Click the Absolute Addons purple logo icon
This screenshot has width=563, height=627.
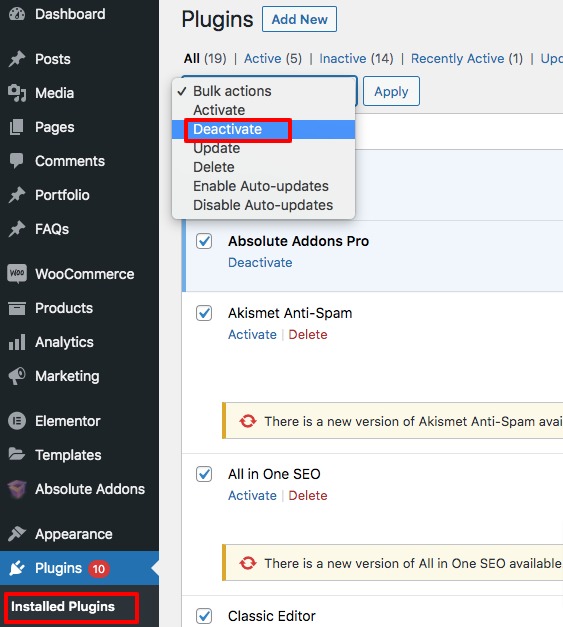pos(17,489)
